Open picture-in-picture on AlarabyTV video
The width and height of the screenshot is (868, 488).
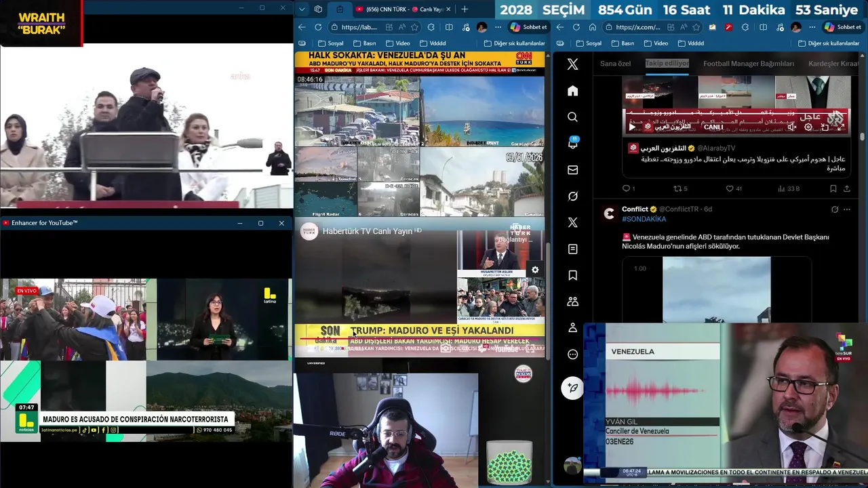click(x=824, y=127)
